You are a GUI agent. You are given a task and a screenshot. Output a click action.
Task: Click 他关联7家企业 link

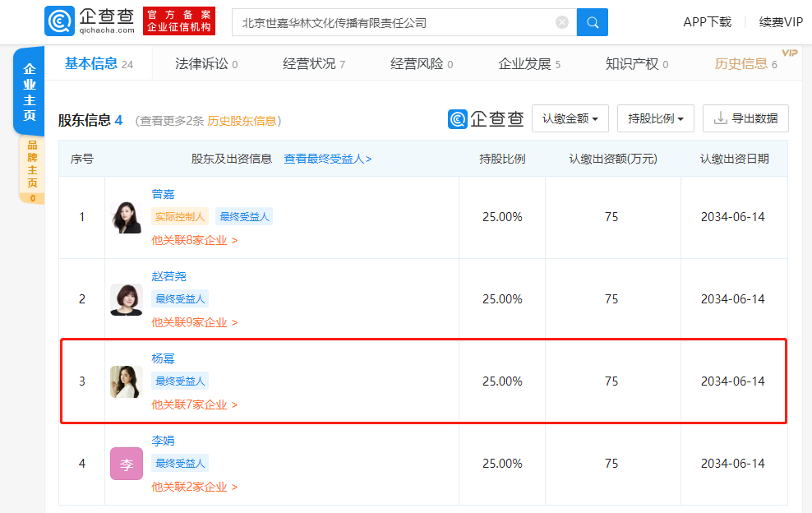tap(194, 404)
